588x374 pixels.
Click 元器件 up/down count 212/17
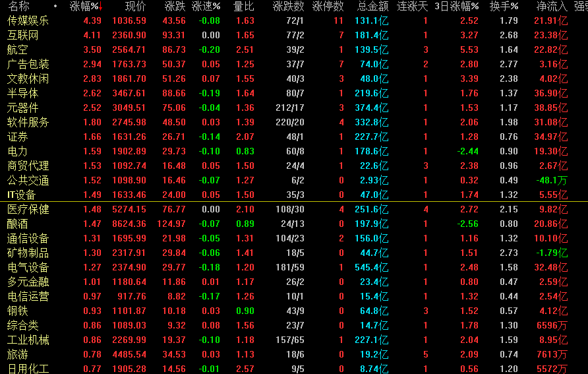click(x=289, y=108)
